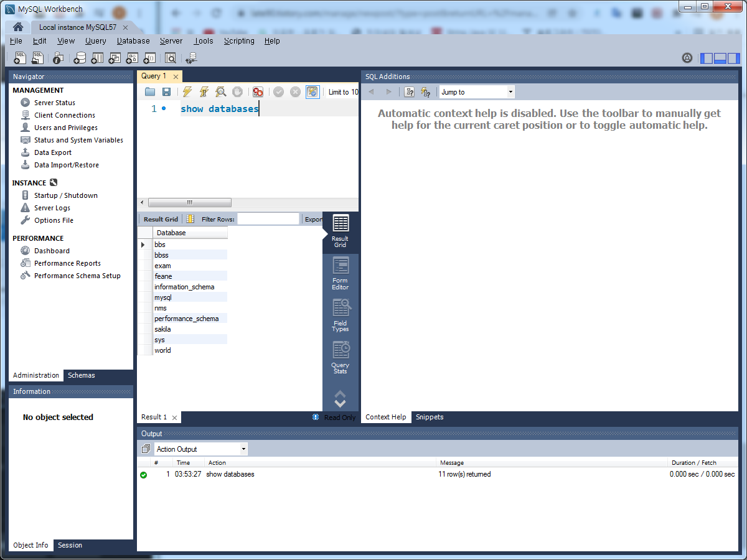747x560 pixels.
Task: Create new table toolbar icon
Action: (x=97, y=58)
